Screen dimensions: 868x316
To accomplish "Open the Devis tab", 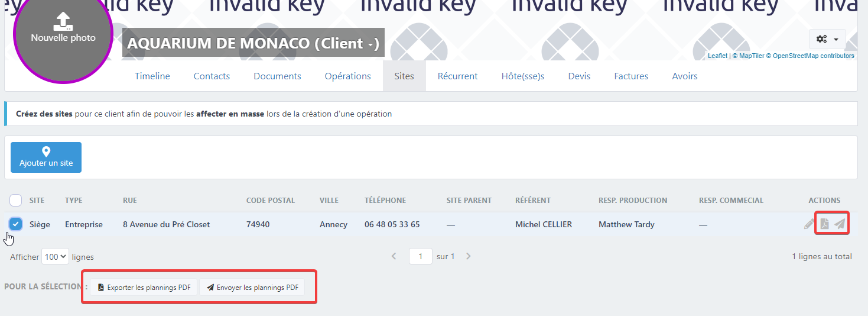I will pos(579,76).
